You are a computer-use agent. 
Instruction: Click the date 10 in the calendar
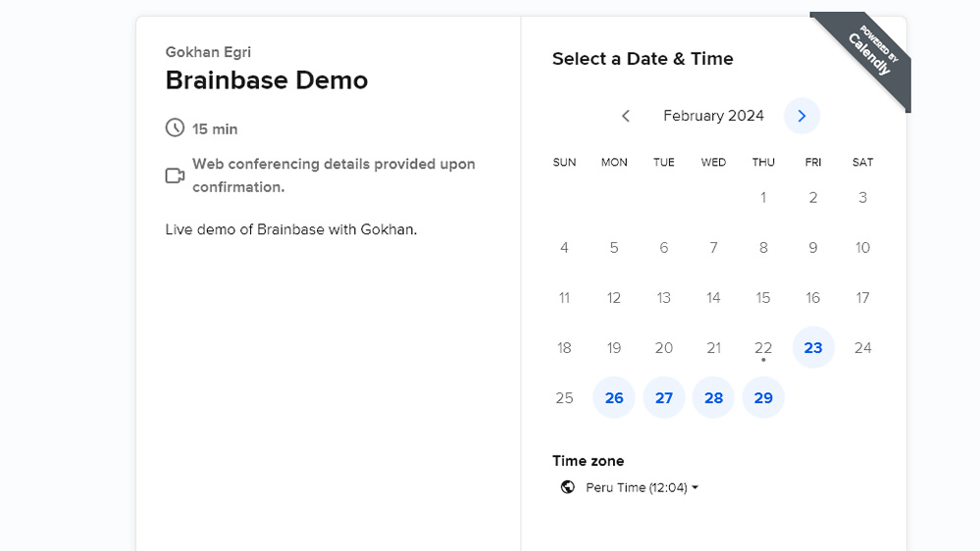point(862,247)
